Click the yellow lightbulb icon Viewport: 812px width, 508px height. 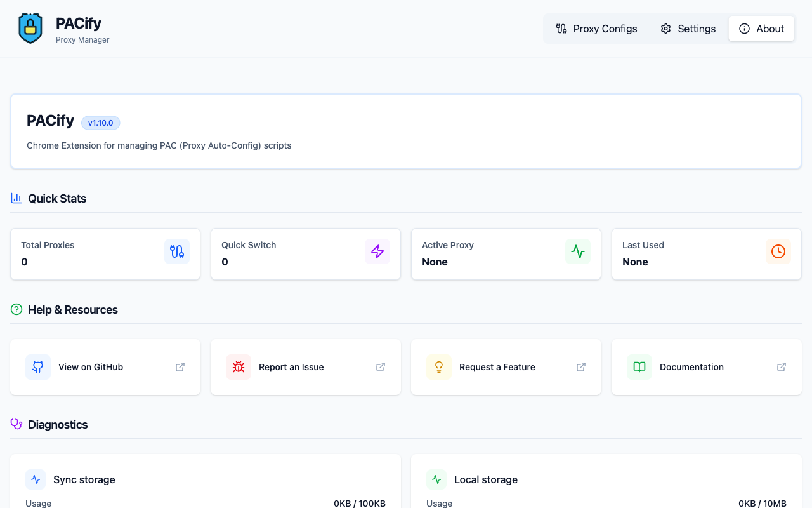pos(439,367)
